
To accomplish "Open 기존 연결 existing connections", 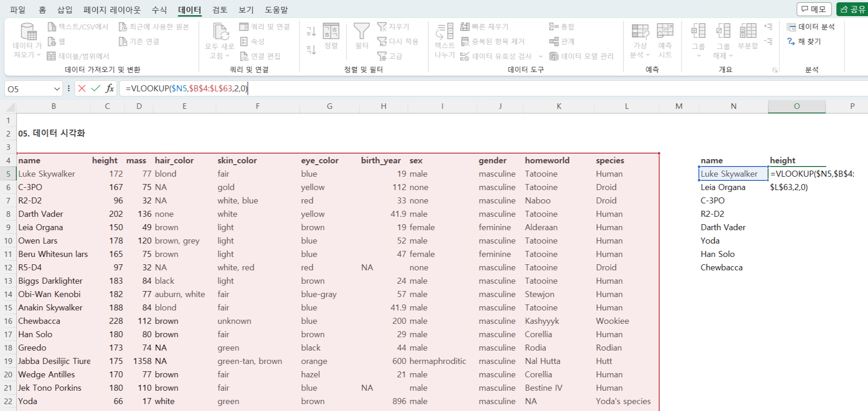I will pyautogui.click(x=139, y=42).
